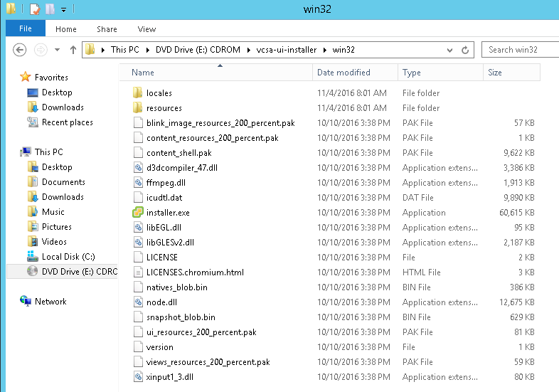This screenshot has width=559, height=392.
Task: Click the DVD Drive (E:) disc icon
Action: click(32, 272)
